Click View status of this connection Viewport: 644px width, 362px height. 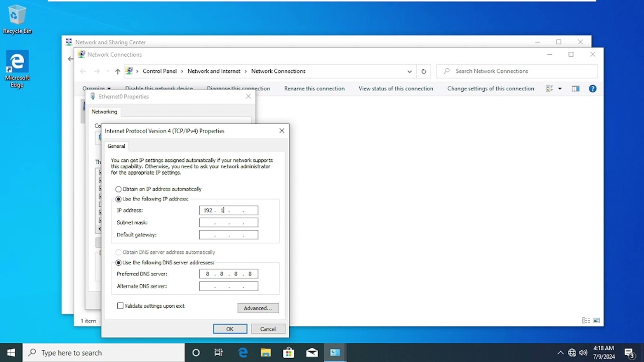[x=396, y=88]
